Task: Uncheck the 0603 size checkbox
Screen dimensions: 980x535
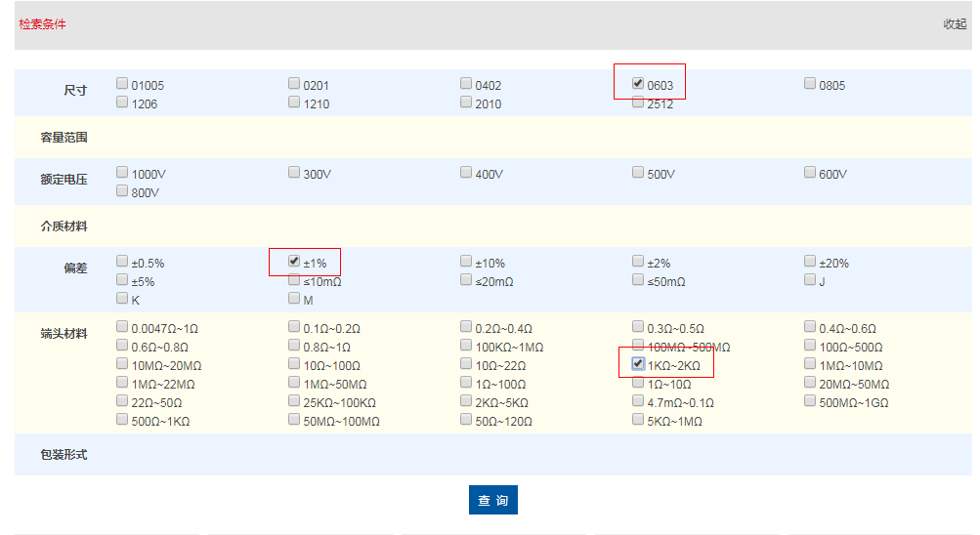Action: (638, 84)
